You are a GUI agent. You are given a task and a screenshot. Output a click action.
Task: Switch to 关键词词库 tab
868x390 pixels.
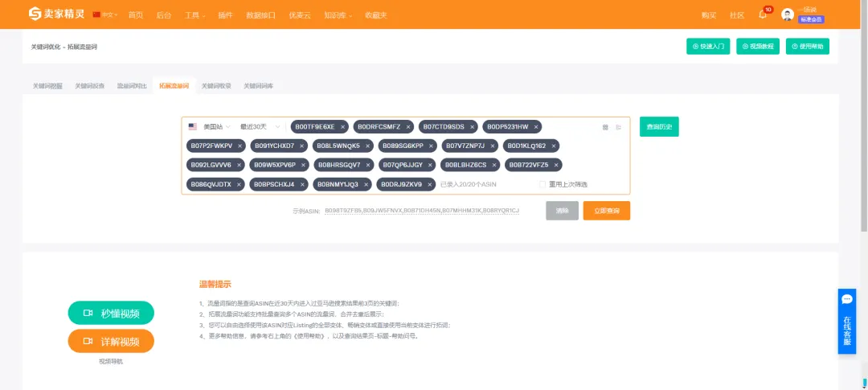point(259,86)
